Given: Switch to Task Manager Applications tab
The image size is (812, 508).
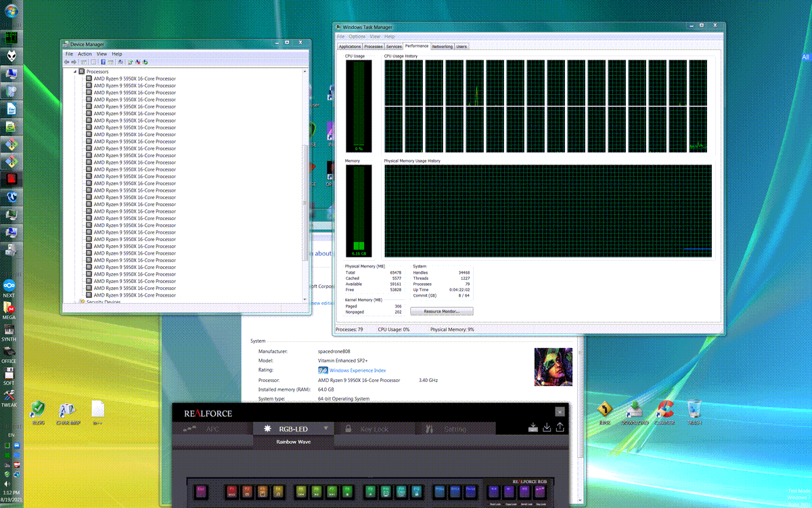Looking at the screenshot, I should [350, 47].
